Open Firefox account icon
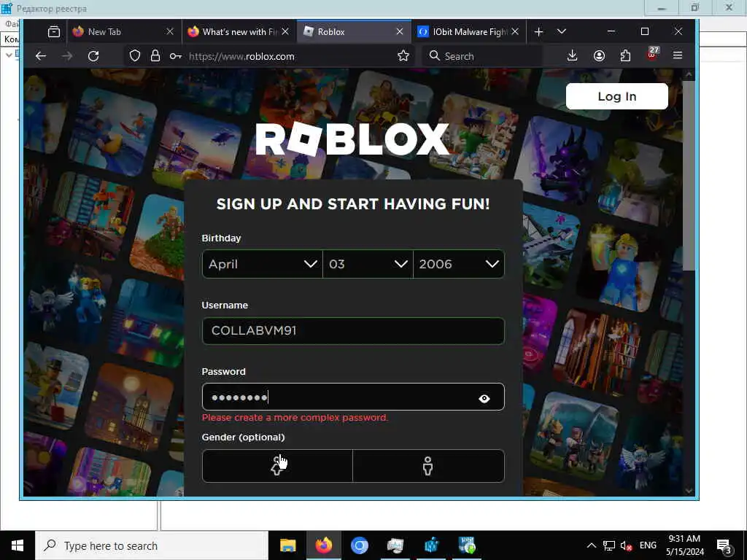The image size is (747, 560). [x=599, y=55]
